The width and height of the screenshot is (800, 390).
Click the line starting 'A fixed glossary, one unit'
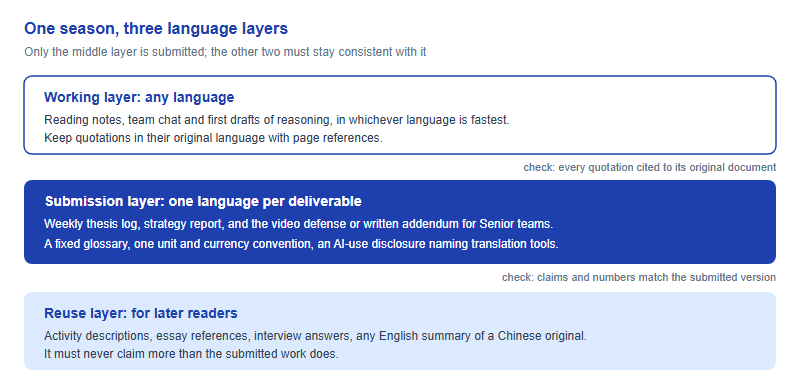302,244
